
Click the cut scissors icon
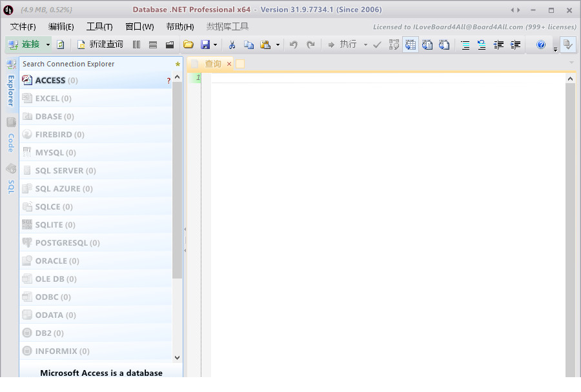click(x=232, y=44)
